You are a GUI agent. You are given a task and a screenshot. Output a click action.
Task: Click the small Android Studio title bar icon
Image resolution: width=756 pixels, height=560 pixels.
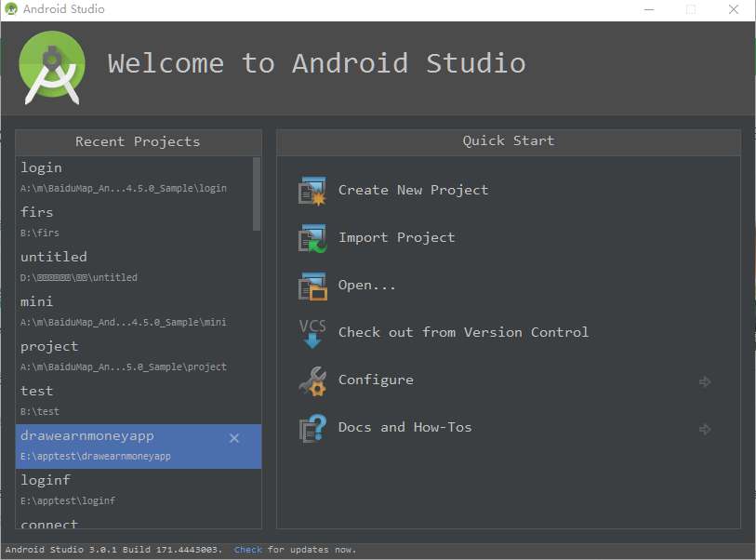point(10,9)
